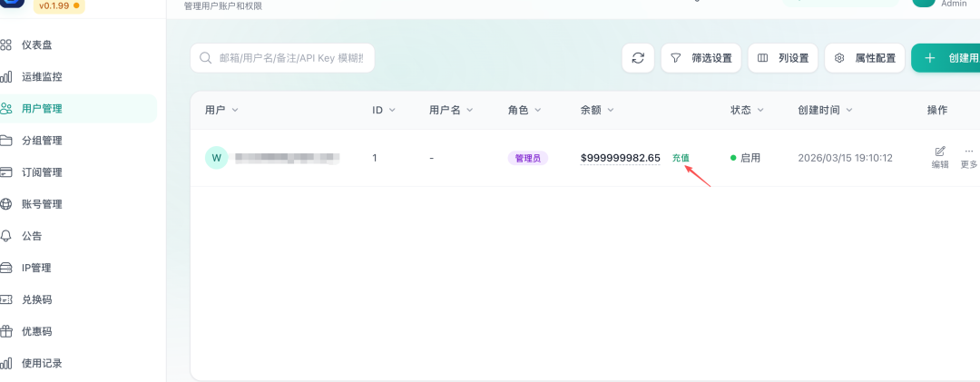980x382 pixels.
Task: Click the Admin label at top right
Action: coord(954,4)
